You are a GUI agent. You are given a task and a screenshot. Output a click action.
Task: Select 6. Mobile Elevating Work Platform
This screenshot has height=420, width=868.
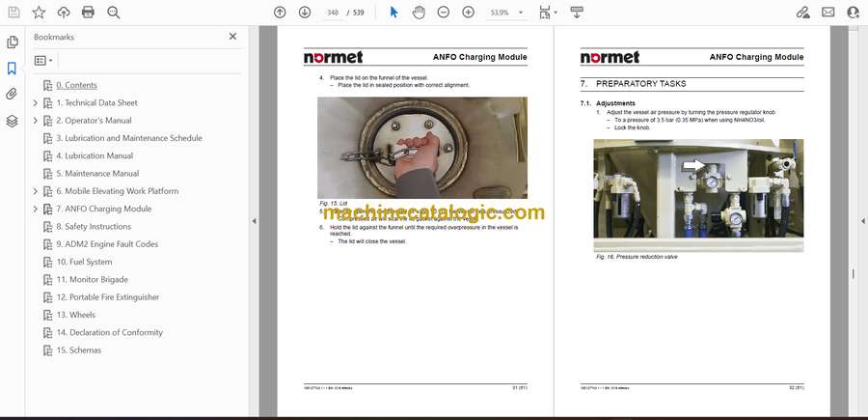(x=118, y=191)
